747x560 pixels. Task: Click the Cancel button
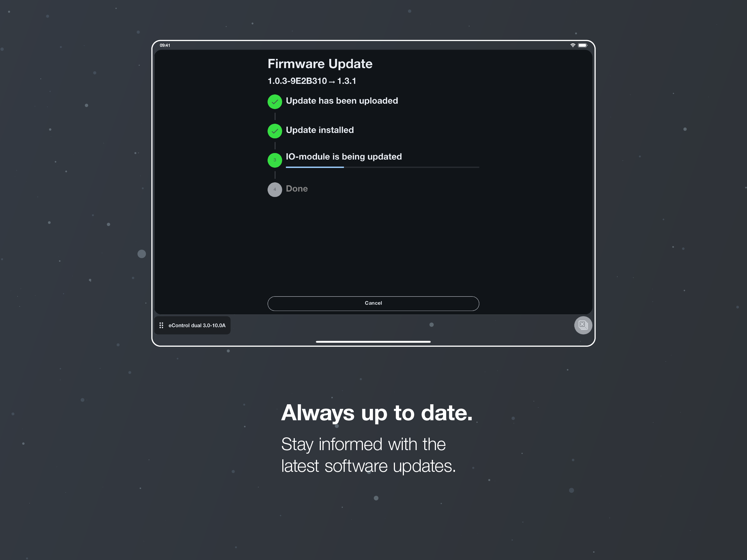tap(373, 303)
